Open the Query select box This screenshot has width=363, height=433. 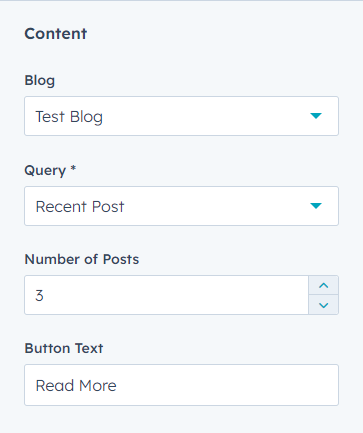pos(181,206)
